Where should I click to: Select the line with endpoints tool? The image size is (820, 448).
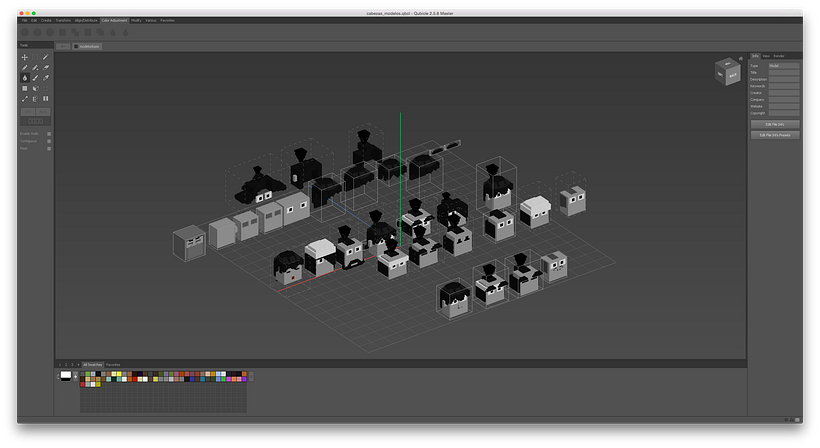click(x=25, y=99)
